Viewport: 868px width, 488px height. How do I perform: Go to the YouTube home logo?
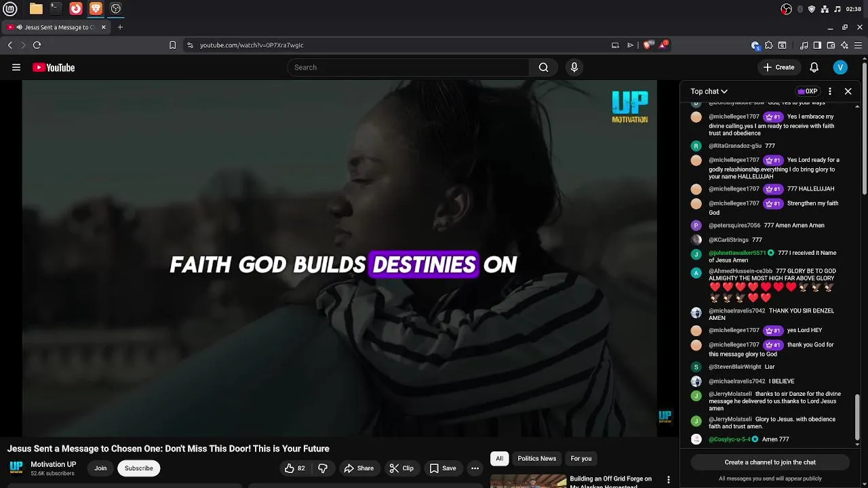54,67
